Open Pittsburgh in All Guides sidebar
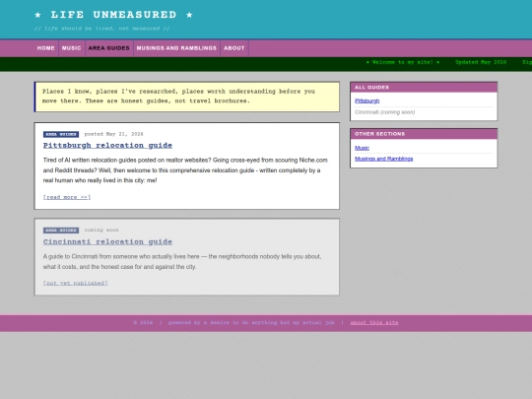Image resolution: width=532 pixels, height=399 pixels. [x=367, y=100]
